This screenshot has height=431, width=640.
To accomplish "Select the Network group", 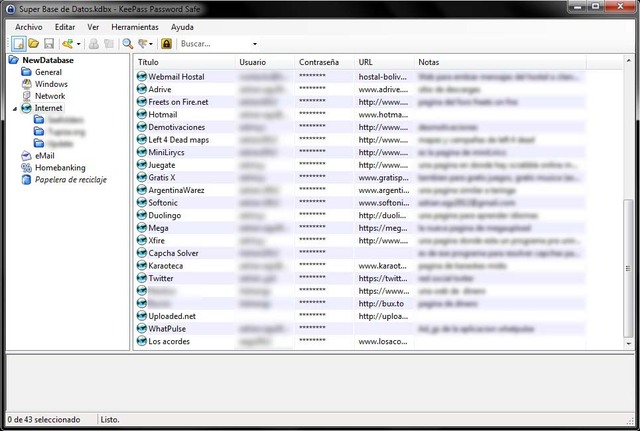I will pyautogui.click(x=50, y=96).
